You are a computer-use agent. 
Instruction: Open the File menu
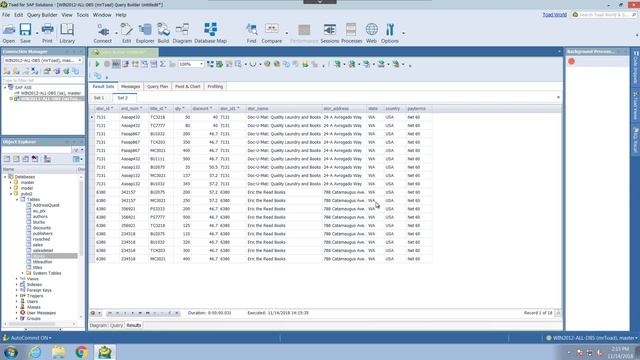coord(6,15)
